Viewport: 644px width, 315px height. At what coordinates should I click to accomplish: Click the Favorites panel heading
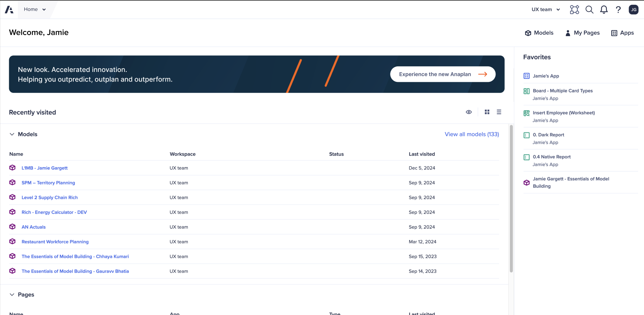pyautogui.click(x=537, y=57)
